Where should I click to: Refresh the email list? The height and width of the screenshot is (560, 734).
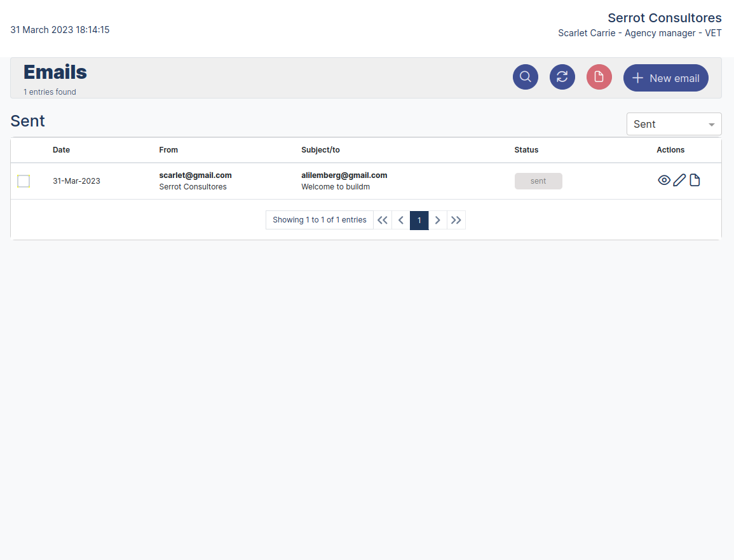pos(562,76)
